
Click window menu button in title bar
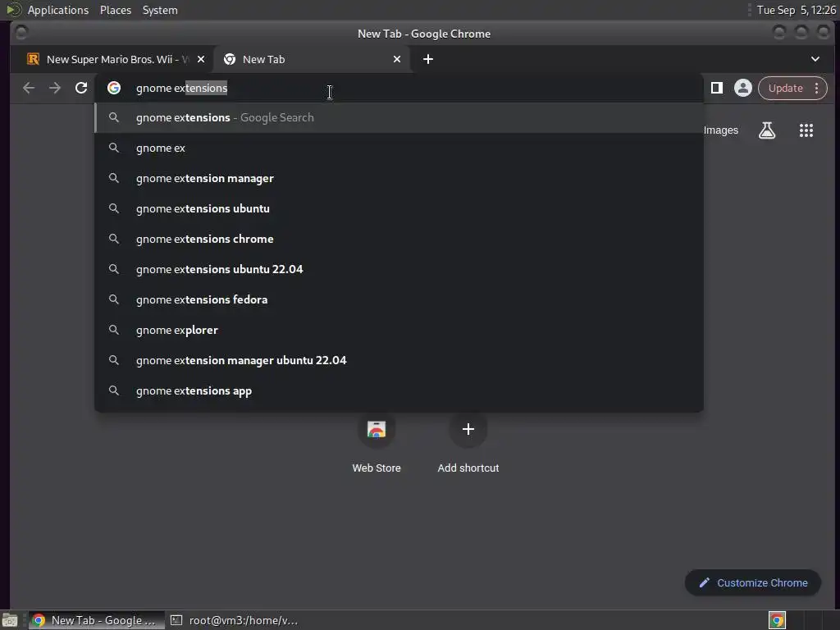point(21,33)
